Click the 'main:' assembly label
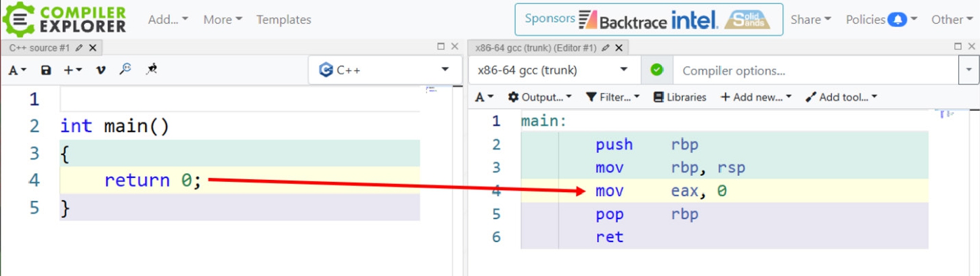Image resolution: width=980 pixels, height=276 pixels. click(543, 122)
